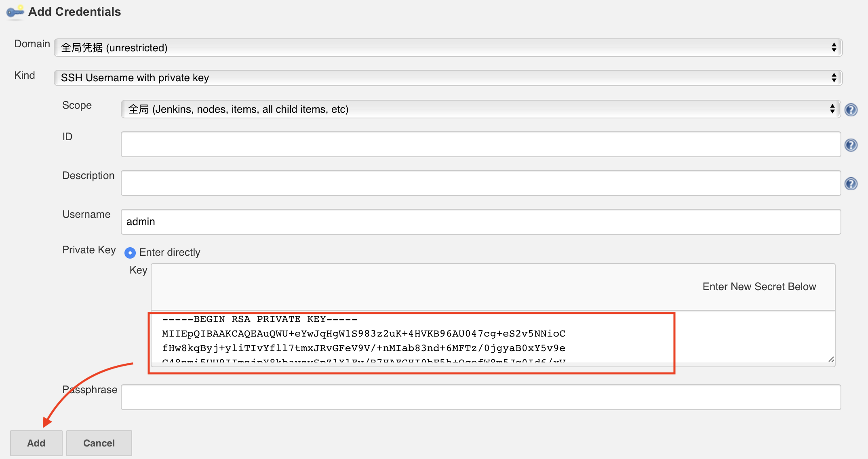Image resolution: width=868 pixels, height=459 pixels.
Task: Click the Passphrase input field
Action: coord(480,397)
